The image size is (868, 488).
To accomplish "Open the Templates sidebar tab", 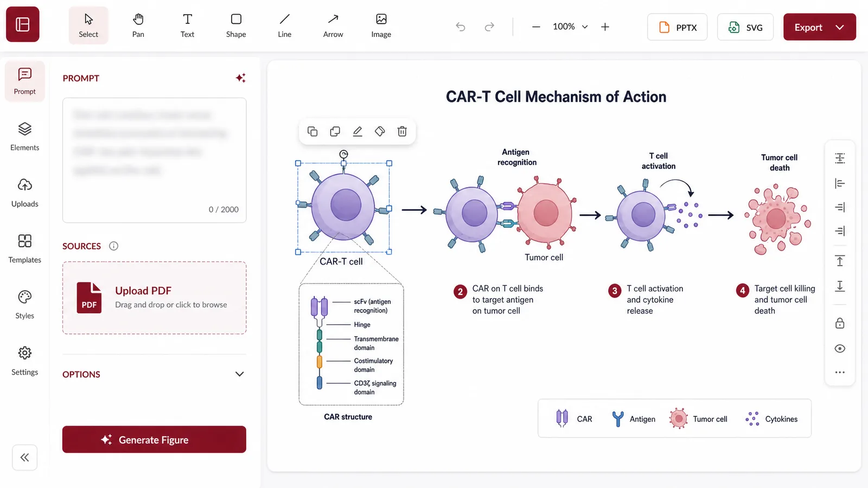I will 25,249.
